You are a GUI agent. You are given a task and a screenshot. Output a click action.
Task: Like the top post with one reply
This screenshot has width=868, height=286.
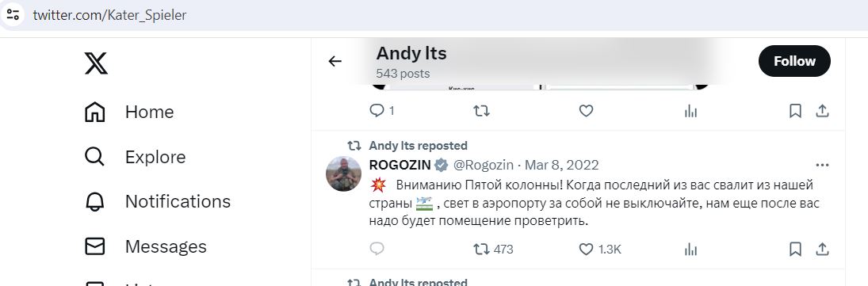[587, 111]
